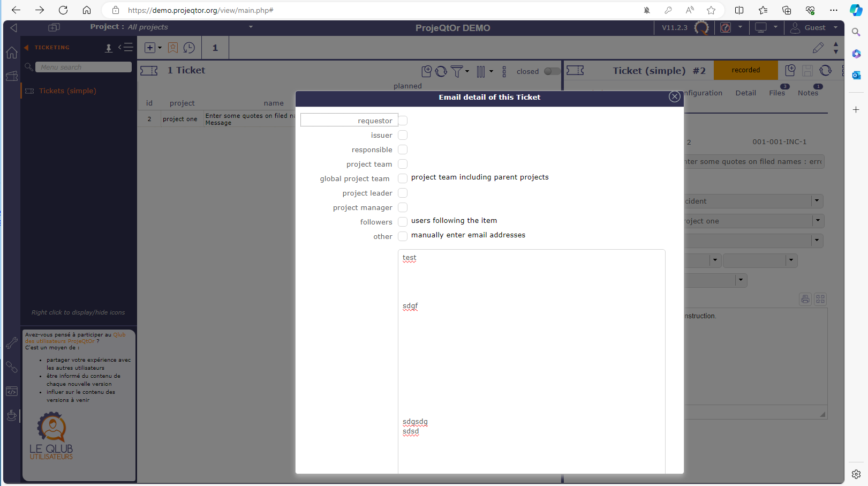Check the 'other' email addresses checkbox
The image size is (868, 486).
(403, 236)
